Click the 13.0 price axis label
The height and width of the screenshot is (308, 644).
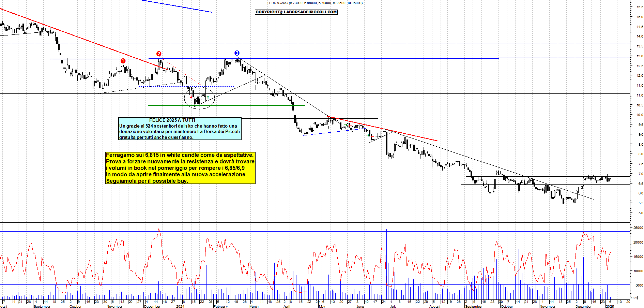point(640,56)
